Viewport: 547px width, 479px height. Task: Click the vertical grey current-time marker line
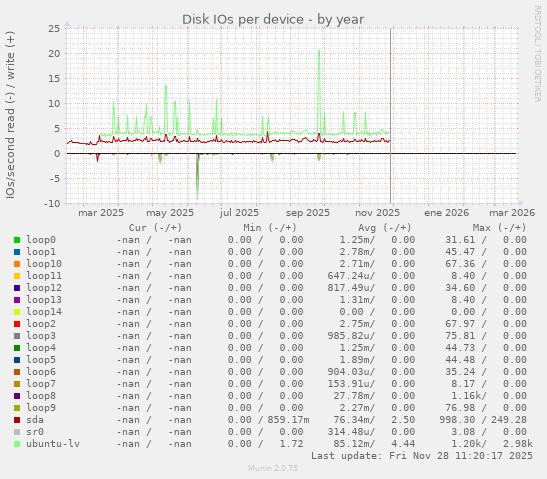coord(390,115)
